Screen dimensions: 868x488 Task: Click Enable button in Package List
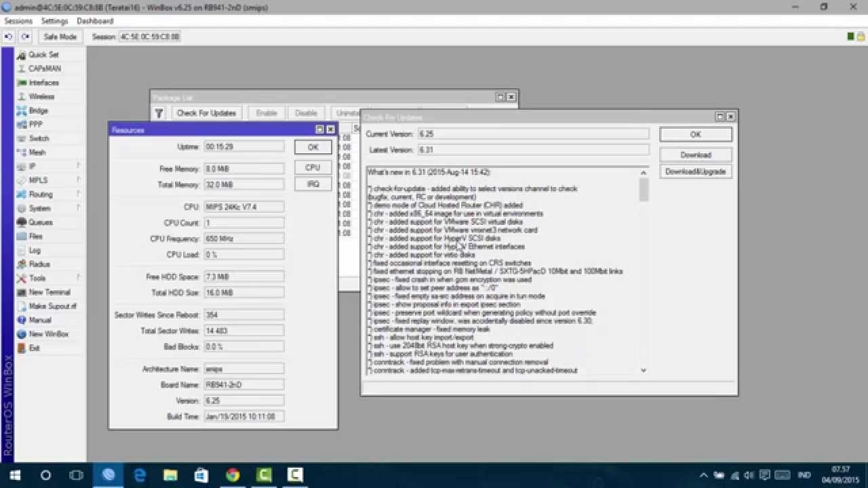pos(267,113)
